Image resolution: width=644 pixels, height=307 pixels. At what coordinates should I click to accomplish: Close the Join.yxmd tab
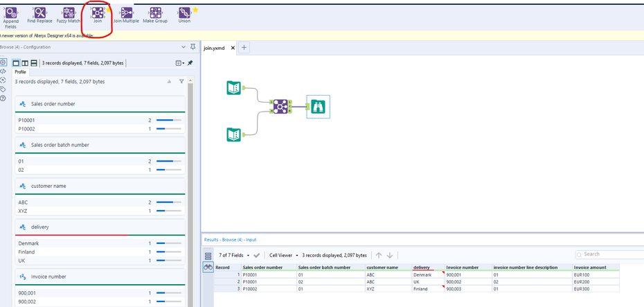click(x=233, y=48)
